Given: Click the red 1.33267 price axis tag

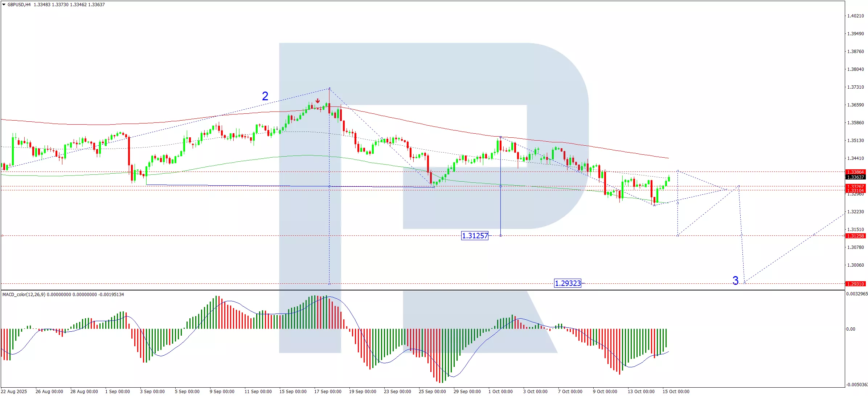Looking at the screenshot, I should (x=855, y=186).
